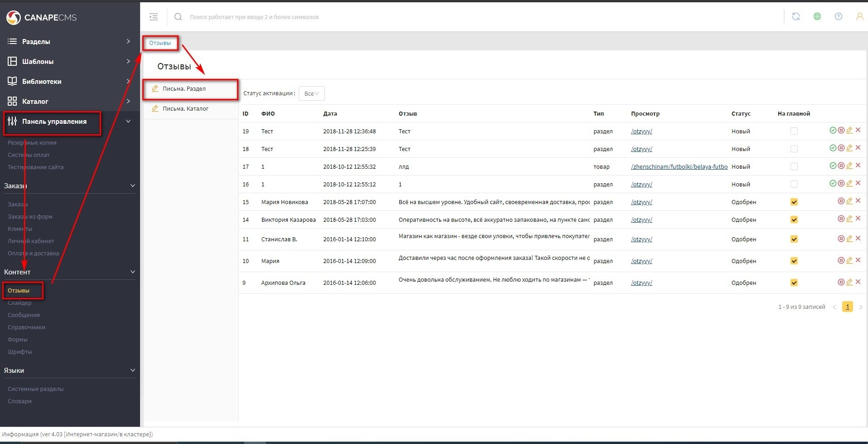Open the 'Письма. Каталог' item

coord(185,109)
